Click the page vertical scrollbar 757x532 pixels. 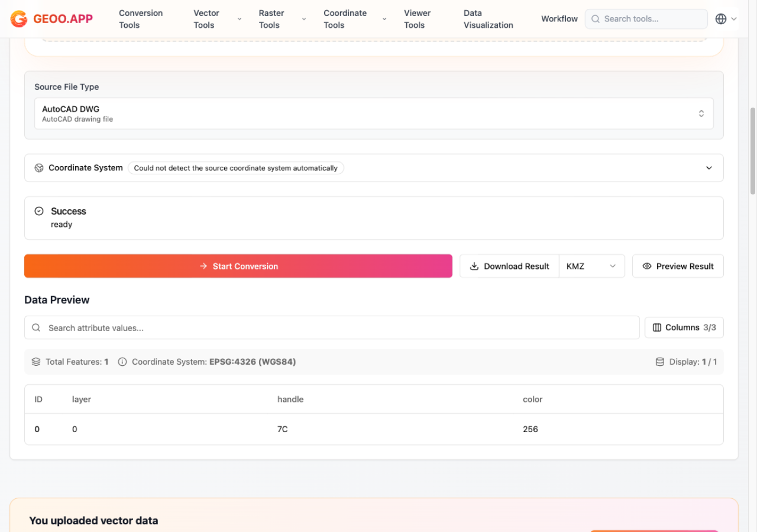pos(753,151)
